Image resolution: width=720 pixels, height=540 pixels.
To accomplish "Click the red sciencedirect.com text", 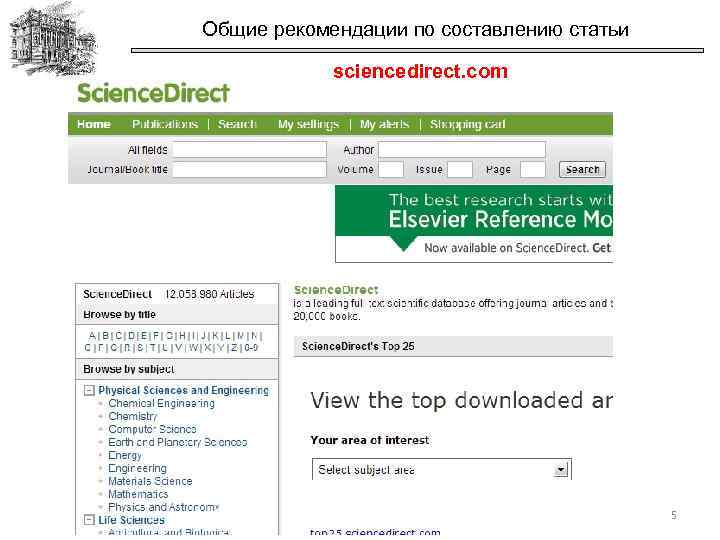I will pos(421,71).
